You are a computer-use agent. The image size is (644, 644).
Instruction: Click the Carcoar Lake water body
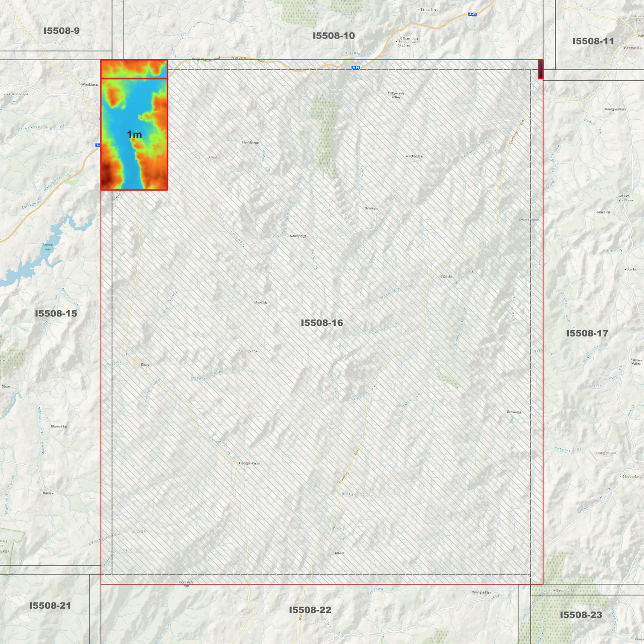tap(47, 247)
